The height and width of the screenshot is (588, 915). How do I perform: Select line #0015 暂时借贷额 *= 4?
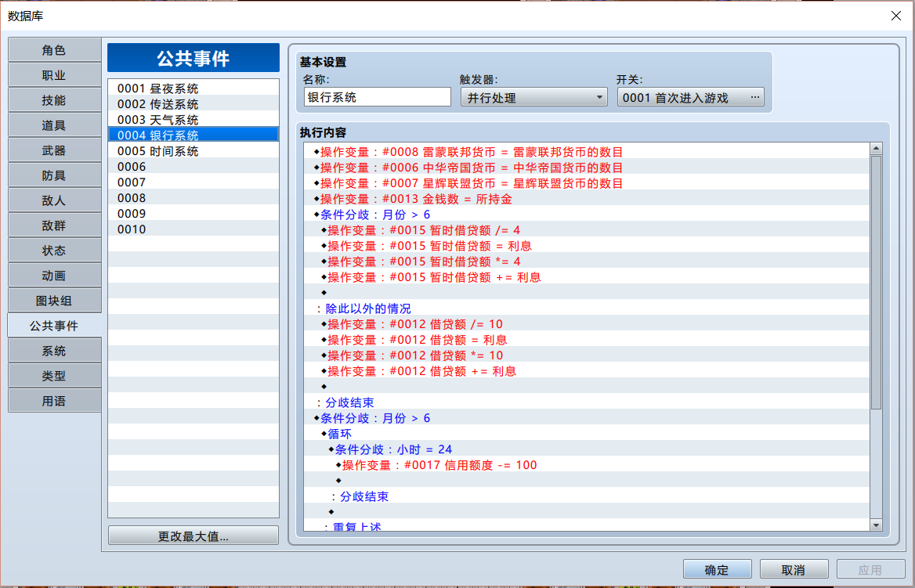[587, 262]
